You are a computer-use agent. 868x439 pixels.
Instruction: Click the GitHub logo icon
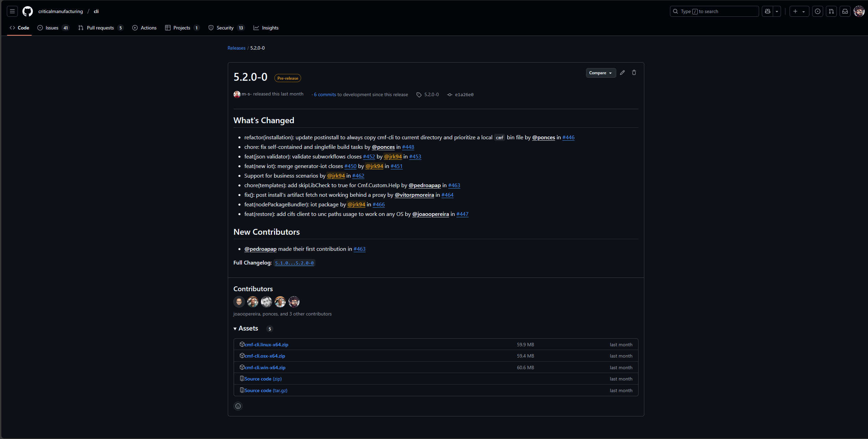coord(27,11)
